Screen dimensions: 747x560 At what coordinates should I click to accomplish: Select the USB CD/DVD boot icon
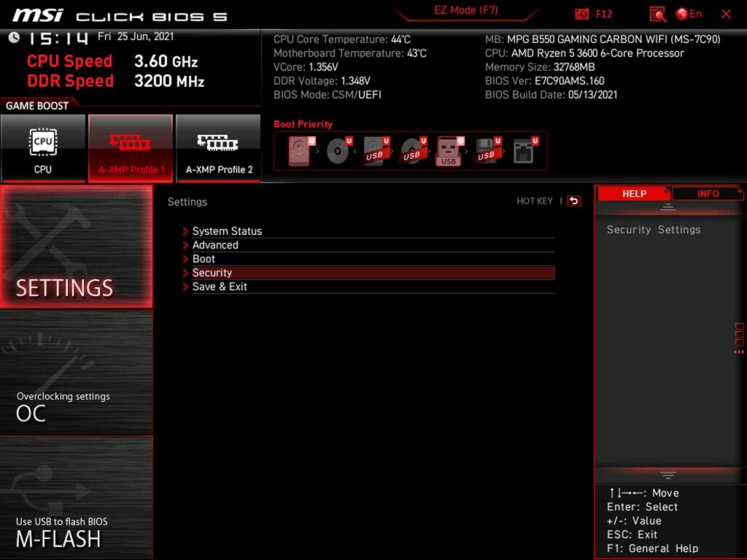tap(413, 151)
